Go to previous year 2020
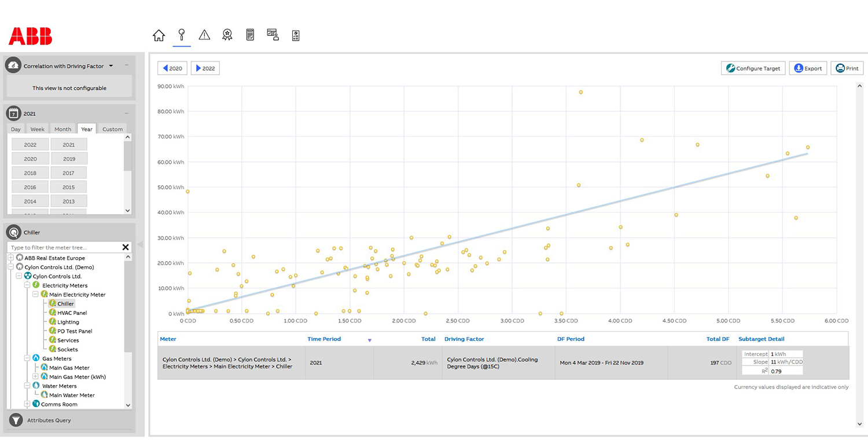The image size is (868, 440). 172,68
